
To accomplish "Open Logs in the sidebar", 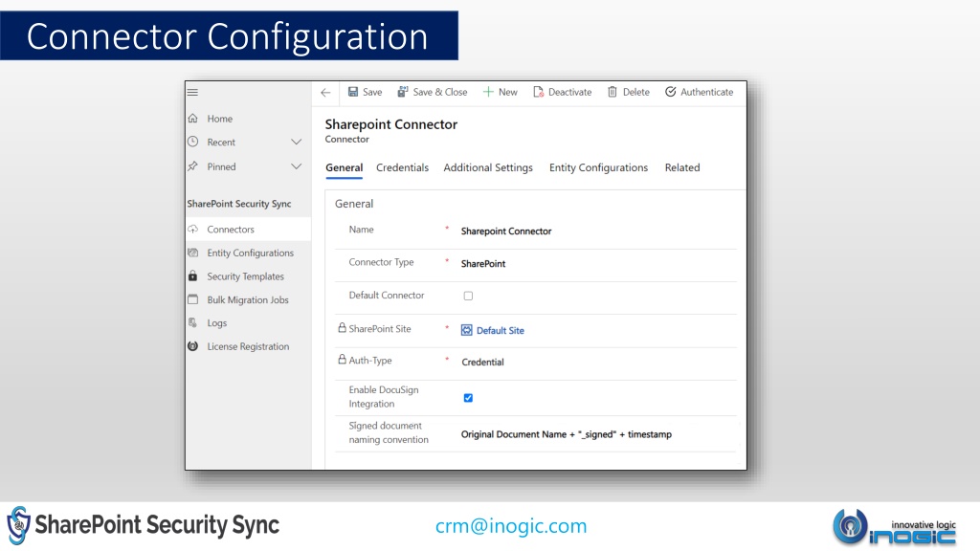I will [x=217, y=323].
